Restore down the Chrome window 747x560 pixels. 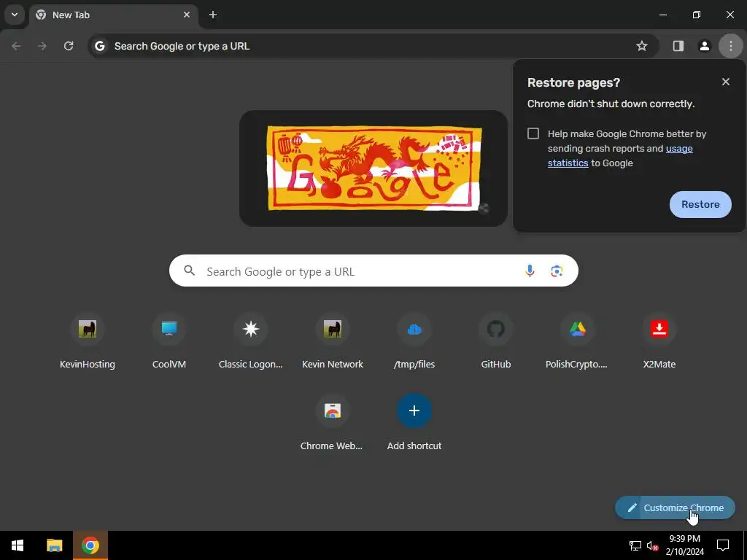pos(697,15)
